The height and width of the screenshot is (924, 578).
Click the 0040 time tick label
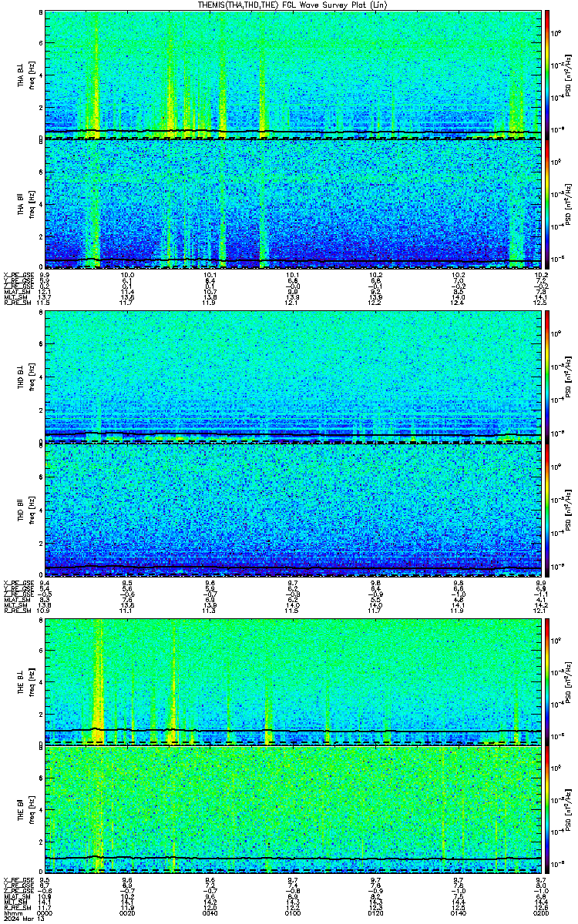pyautogui.click(x=210, y=915)
